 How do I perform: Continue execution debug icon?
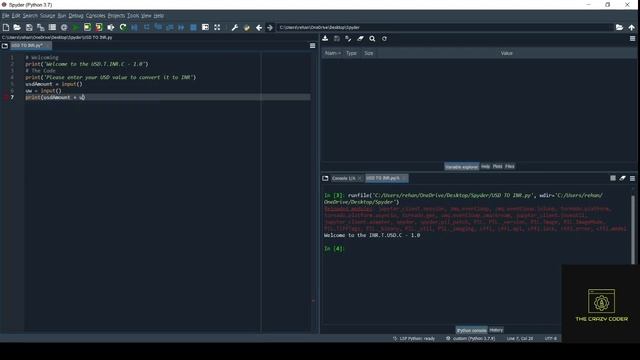(181, 27)
